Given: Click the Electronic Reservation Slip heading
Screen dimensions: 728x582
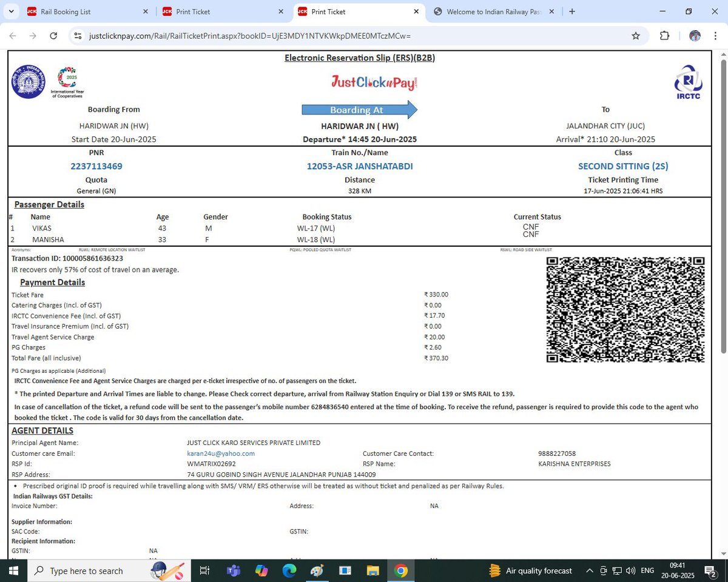Looking at the screenshot, I should [x=360, y=58].
